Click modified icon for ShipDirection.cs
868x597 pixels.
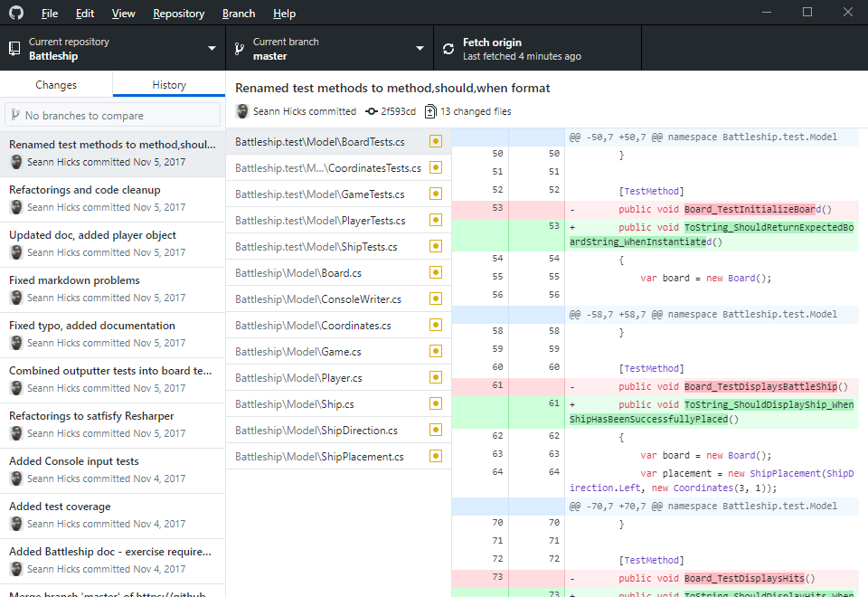436,430
